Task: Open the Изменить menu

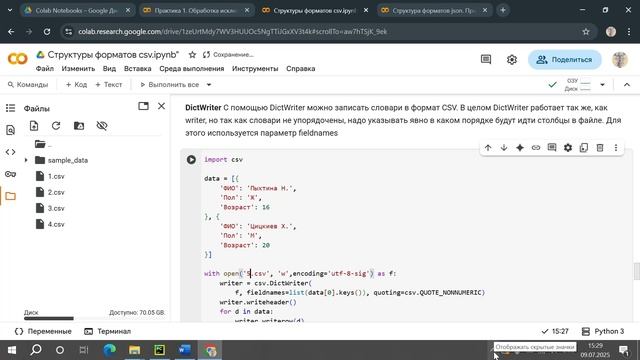Action: coord(78,69)
